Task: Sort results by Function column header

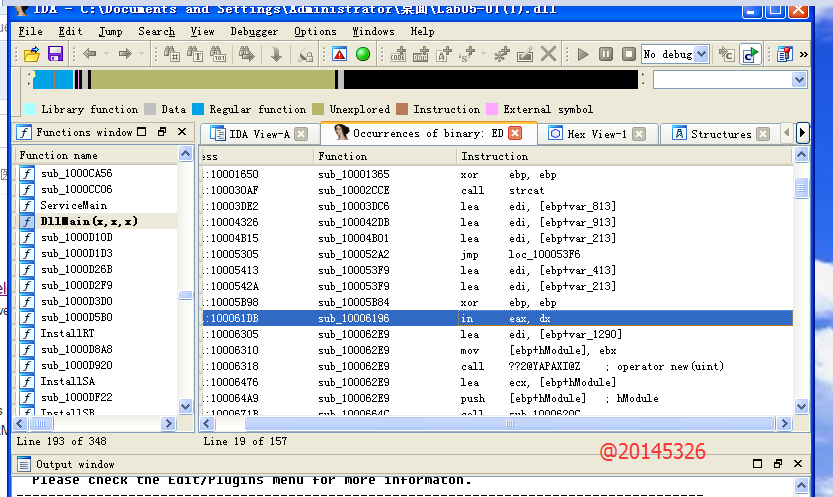Action: coord(342,156)
